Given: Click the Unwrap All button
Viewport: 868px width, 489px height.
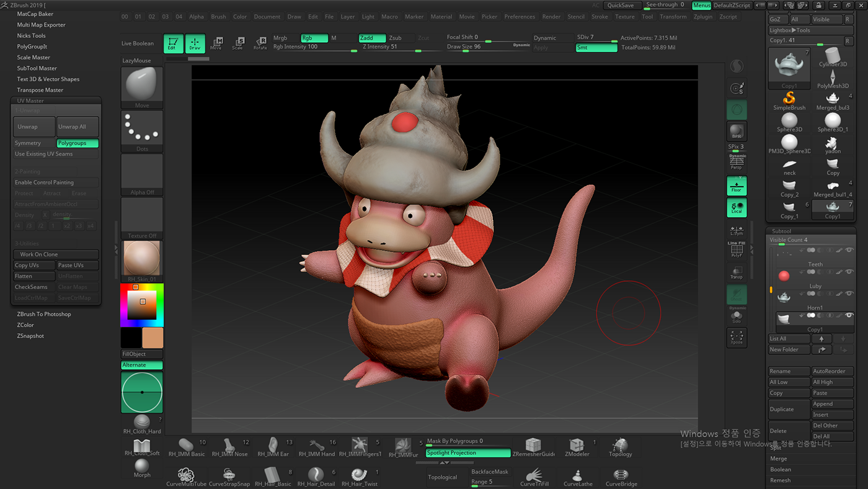Looking at the screenshot, I should 77,127.
